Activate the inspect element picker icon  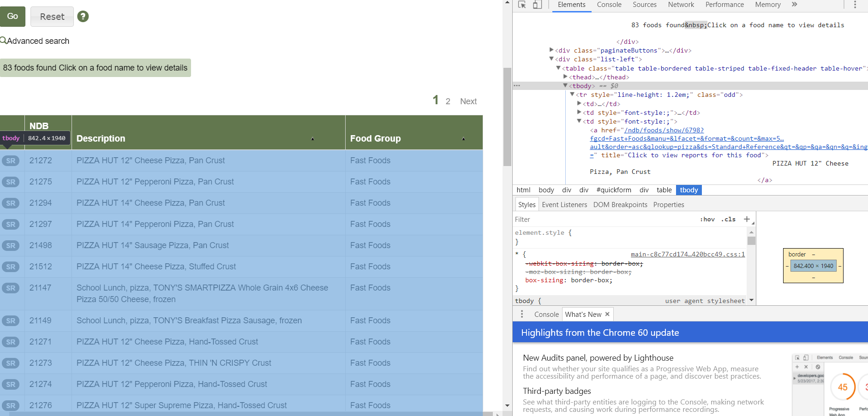[522, 5]
